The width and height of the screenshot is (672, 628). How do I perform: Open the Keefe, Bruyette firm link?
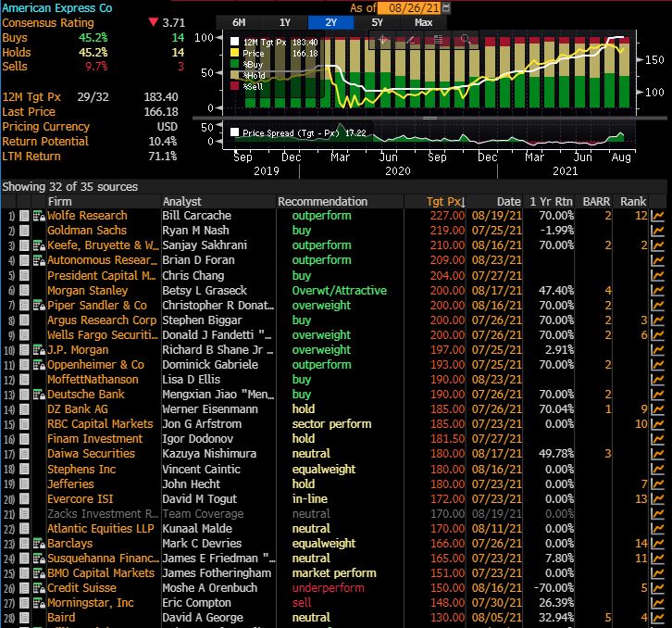coord(102,245)
